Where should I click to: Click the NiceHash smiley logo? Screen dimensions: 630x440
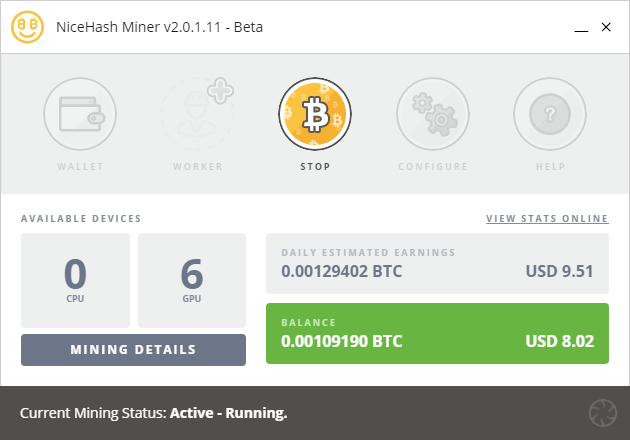(x=29, y=27)
